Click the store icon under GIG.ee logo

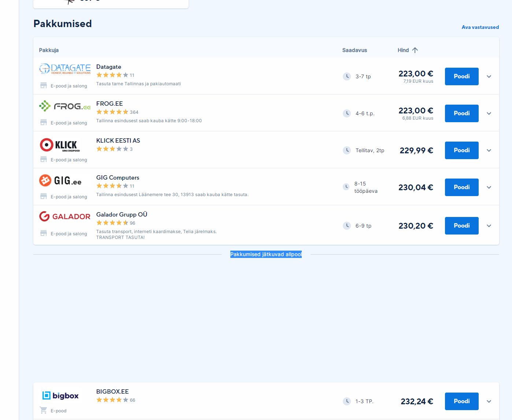coord(44,196)
